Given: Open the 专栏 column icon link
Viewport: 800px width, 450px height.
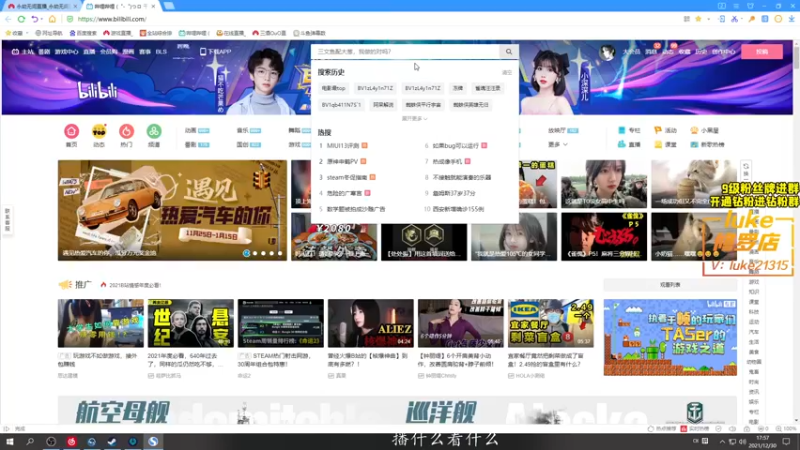Looking at the screenshot, I should point(629,131).
